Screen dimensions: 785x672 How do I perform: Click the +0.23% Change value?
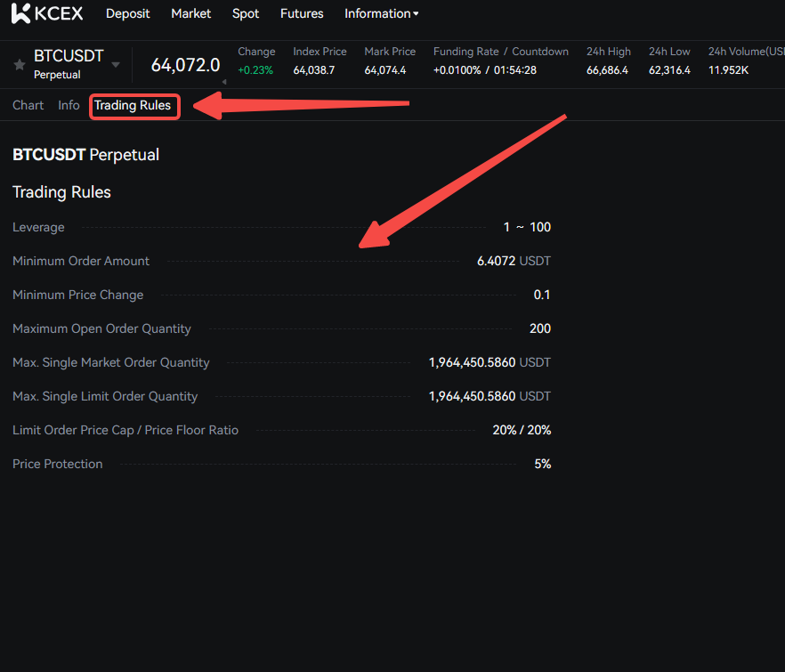pyautogui.click(x=255, y=70)
